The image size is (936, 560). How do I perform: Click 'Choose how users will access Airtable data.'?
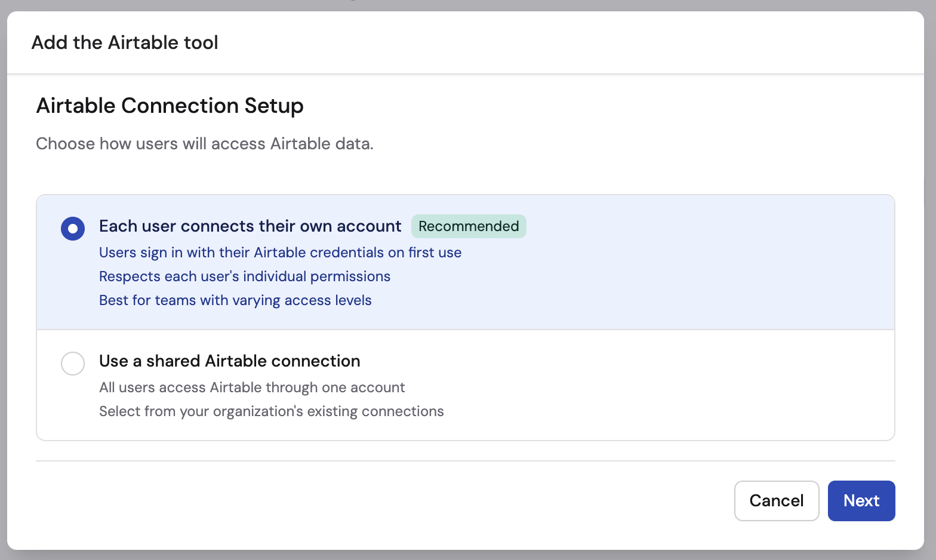pyautogui.click(x=205, y=144)
